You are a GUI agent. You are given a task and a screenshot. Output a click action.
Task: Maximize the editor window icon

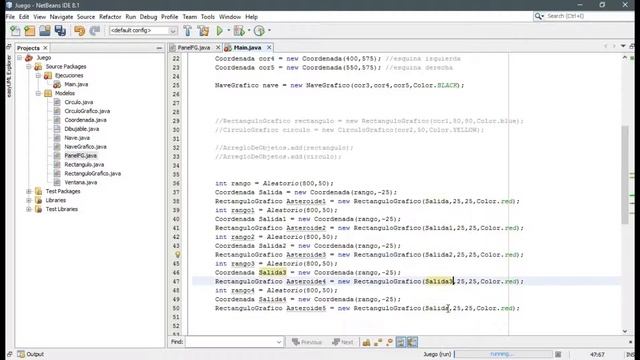(632, 46)
